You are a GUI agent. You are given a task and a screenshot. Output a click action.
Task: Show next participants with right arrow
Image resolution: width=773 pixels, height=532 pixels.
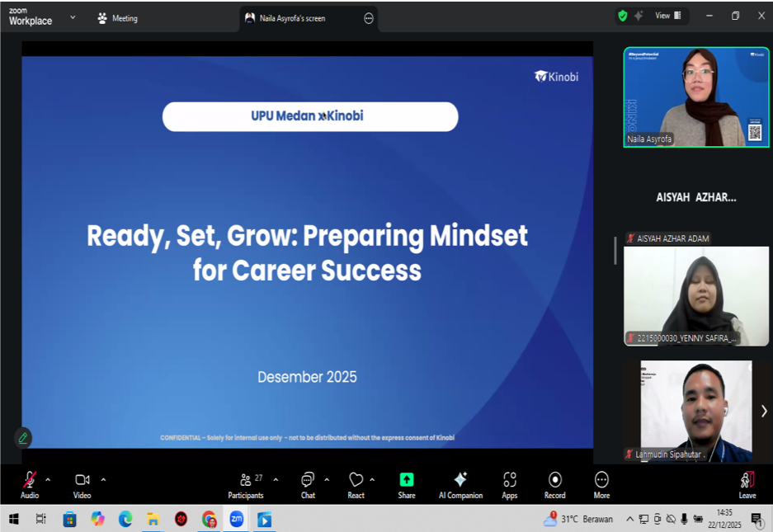(763, 411)
